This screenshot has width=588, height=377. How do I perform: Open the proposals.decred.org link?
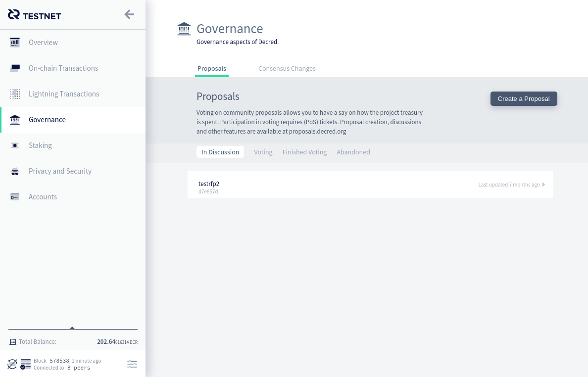point(317,132)
